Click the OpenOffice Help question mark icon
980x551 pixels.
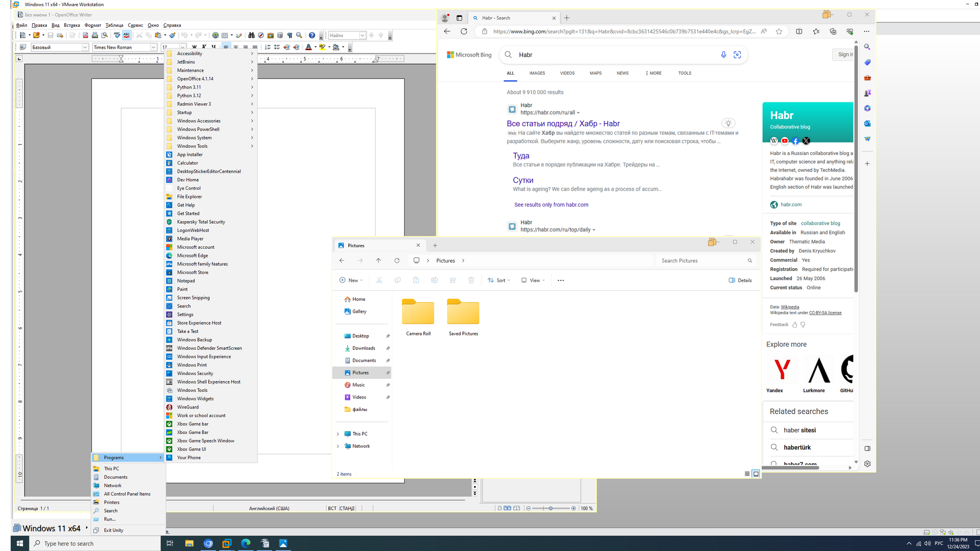coord(312,35)
